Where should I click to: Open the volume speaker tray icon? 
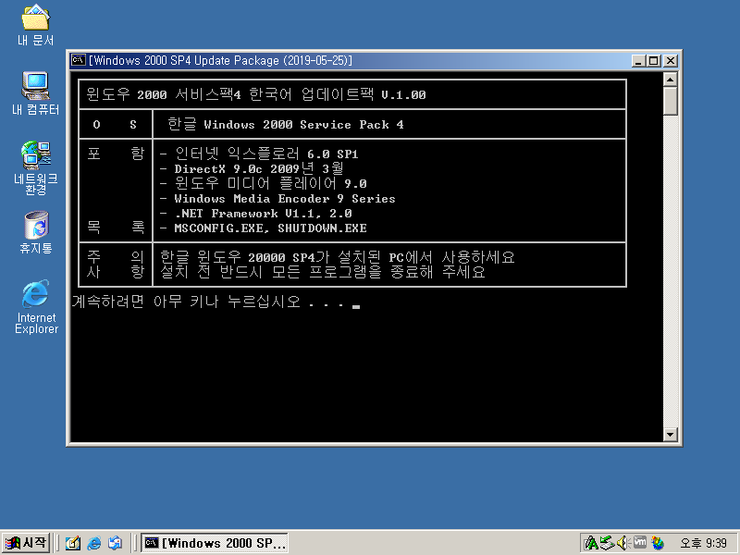pos(623,543)
